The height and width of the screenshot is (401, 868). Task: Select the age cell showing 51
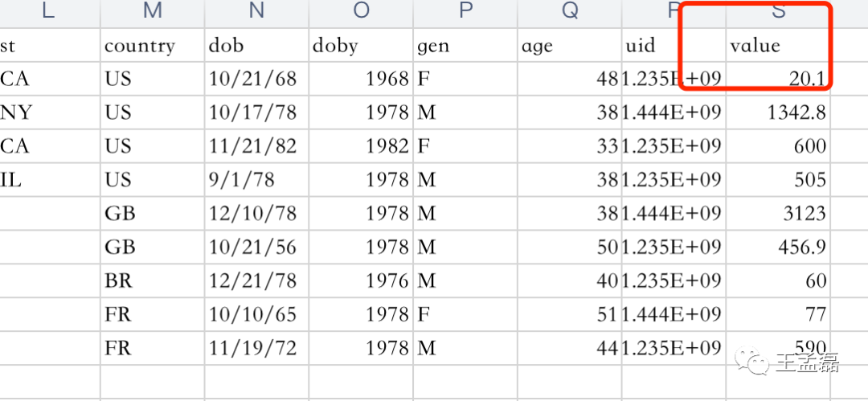tap(570, 314)
